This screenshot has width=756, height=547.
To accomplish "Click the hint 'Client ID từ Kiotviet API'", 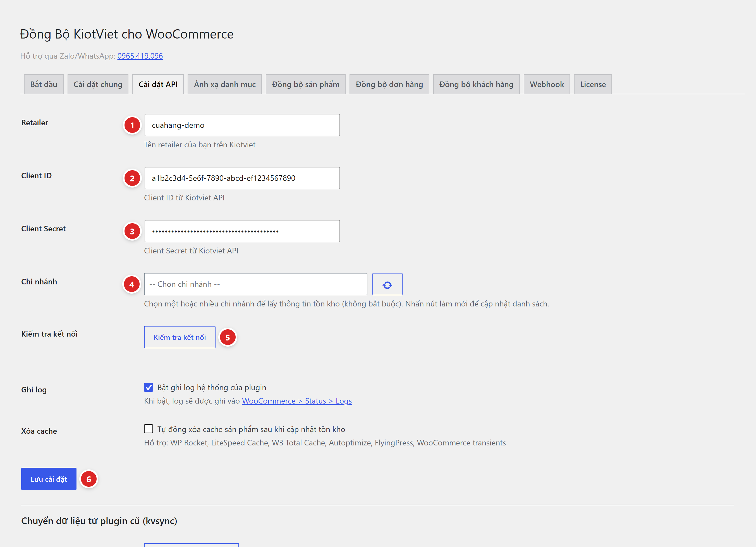I will pyautogui.click(x=184, y=198).
